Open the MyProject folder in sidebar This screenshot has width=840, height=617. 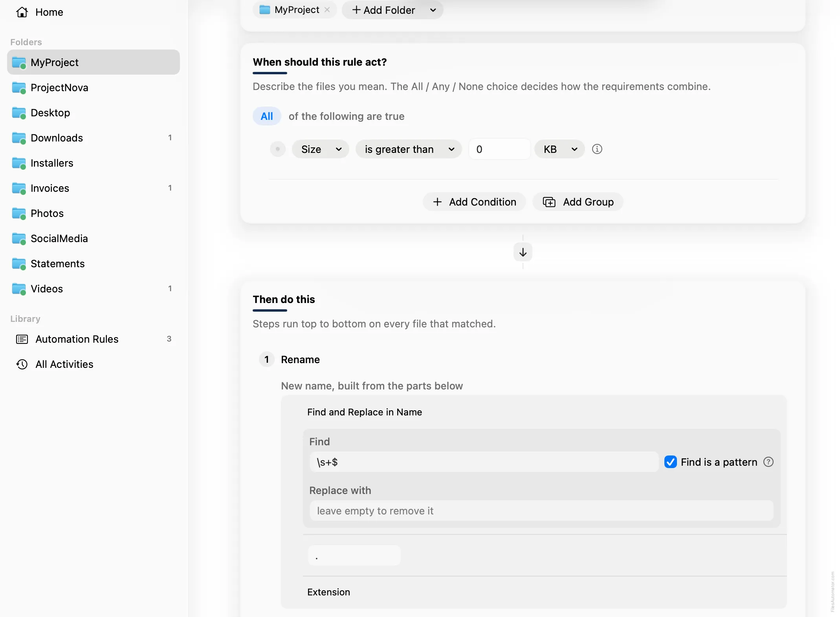click(x=94, y=62)
